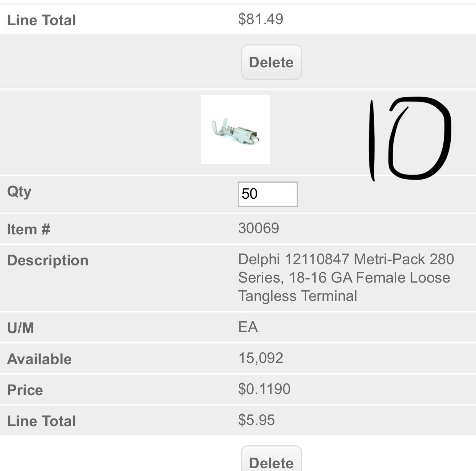Image resolution: width=476 pixels, height=471 pixels.
Task: Click the Delphi 12110847 Metri-Pack description text
Action: [346, 278]
